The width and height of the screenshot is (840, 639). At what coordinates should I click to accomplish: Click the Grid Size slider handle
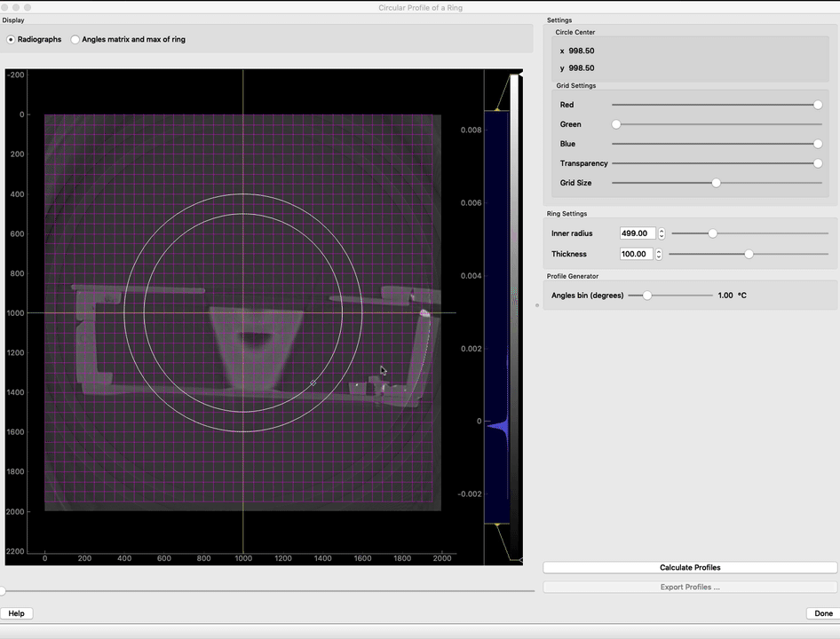(x=716, y=183)
